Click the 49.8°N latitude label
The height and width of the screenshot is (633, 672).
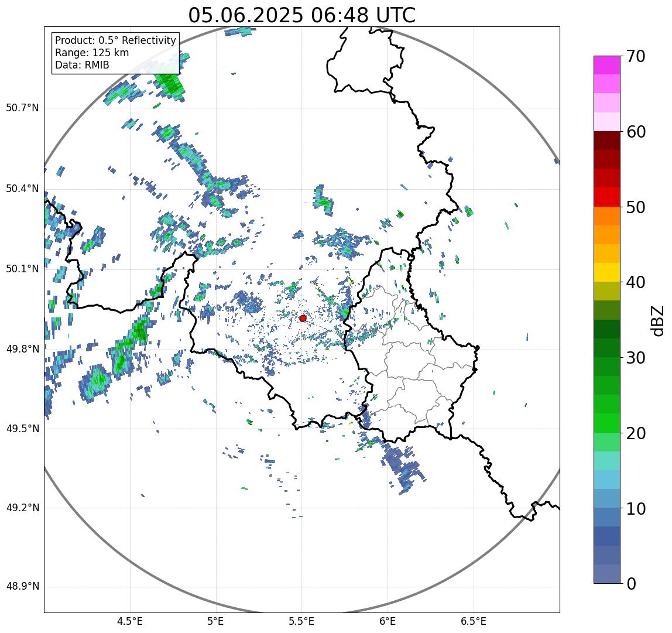click(22, 349)
